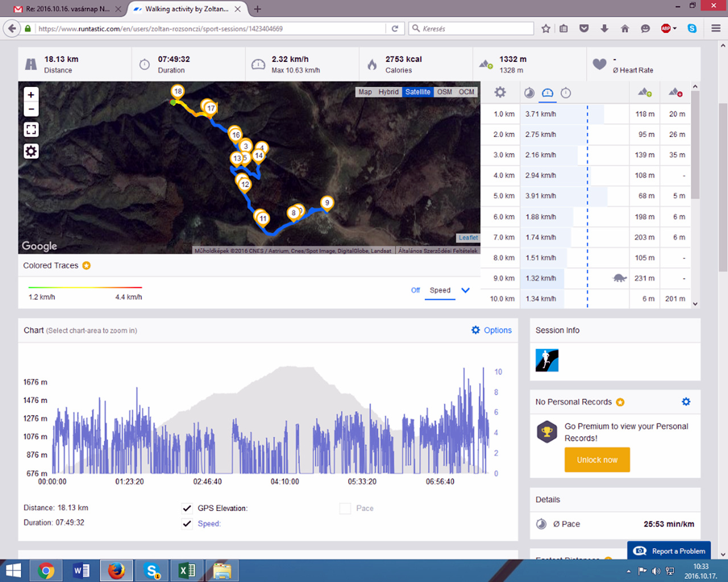Open Windows Start menu
Viewport: 728px width, 582px height.
13,571
